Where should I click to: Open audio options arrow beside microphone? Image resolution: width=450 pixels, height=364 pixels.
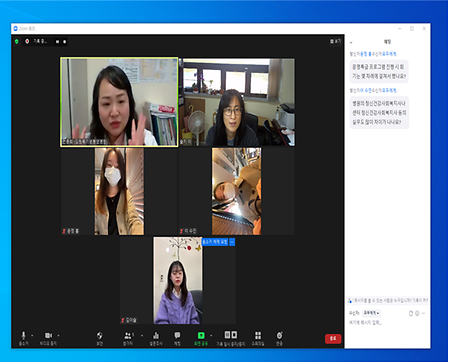pos(32,335)
